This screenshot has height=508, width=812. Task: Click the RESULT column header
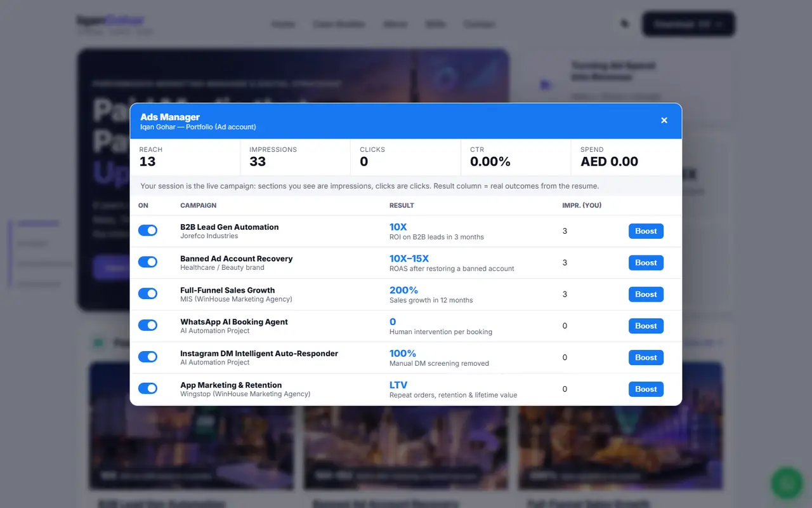coord(402,206)
